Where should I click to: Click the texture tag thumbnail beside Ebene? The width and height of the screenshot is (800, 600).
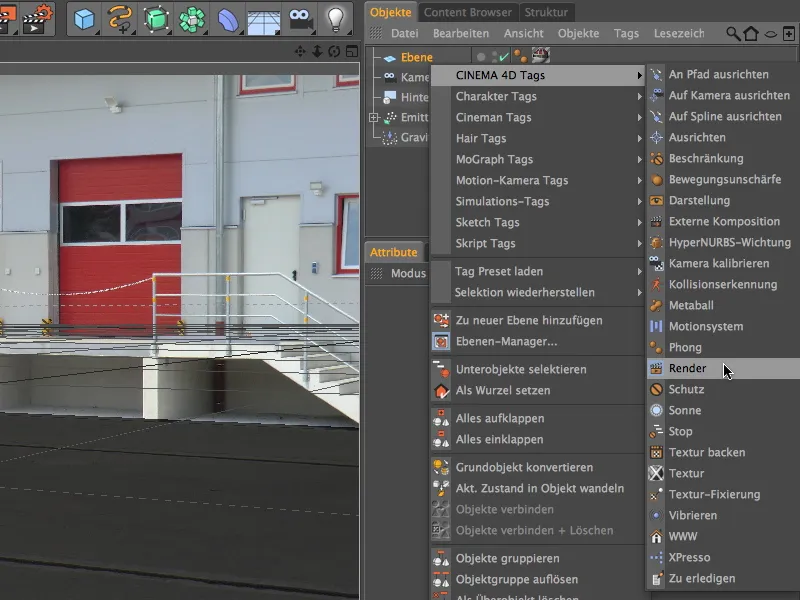coord(541,56)
